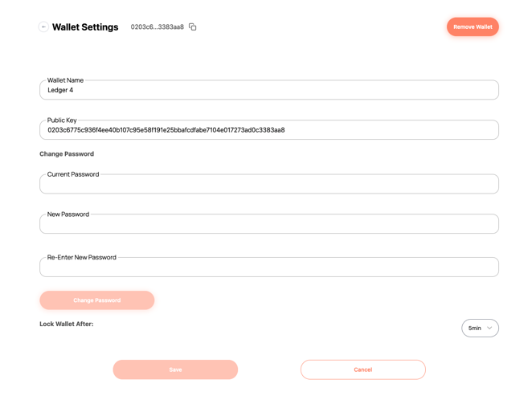Screen dimensions: 532x400
Task: Copy the wallet public key address
Action: pyautogui.click(x=193, y=27)
